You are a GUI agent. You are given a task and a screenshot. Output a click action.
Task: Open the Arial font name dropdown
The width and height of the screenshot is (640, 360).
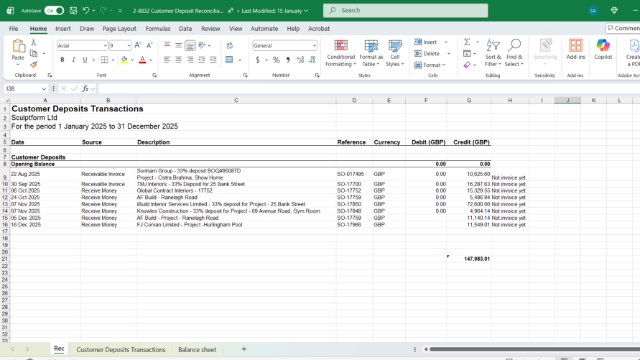tap(105, 46)
